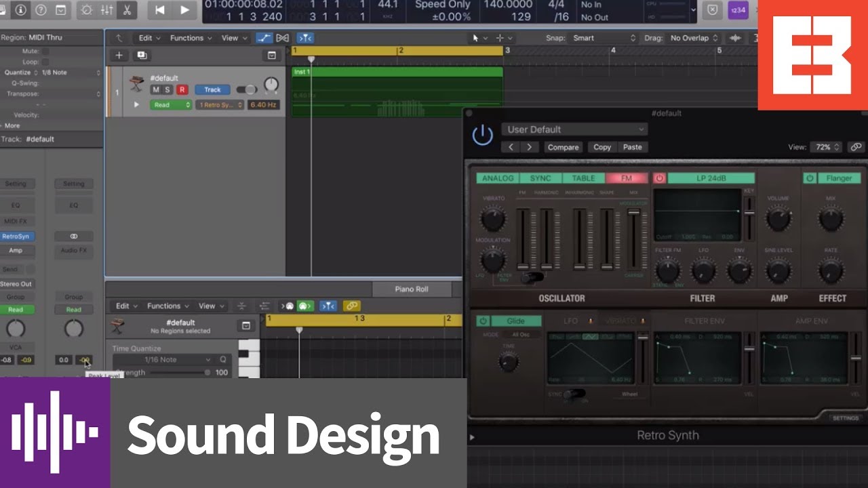This screenshot has width=868, height=488.
Task: Click the Copy button in plugin header
Action: coord(602,147)
